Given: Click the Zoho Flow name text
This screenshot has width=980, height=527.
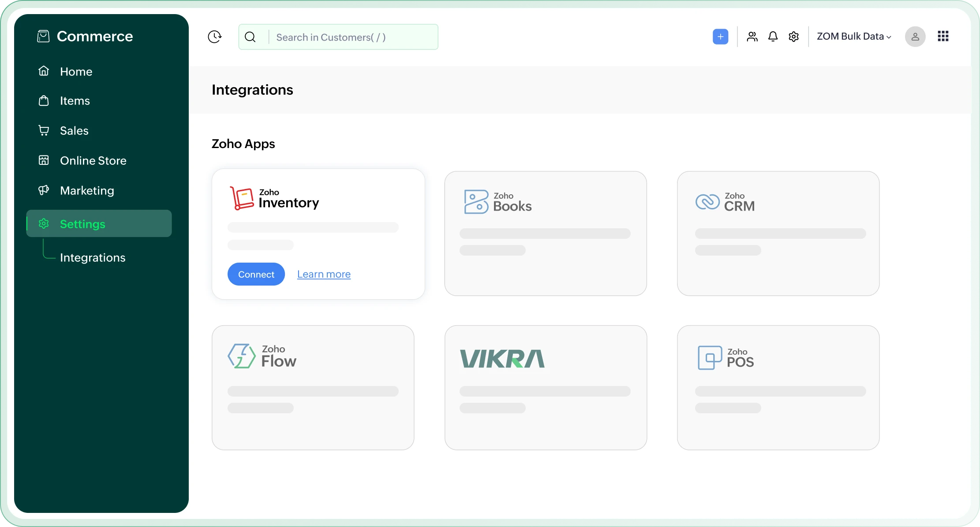Looking at the screenshot, I should coord(279,356).
